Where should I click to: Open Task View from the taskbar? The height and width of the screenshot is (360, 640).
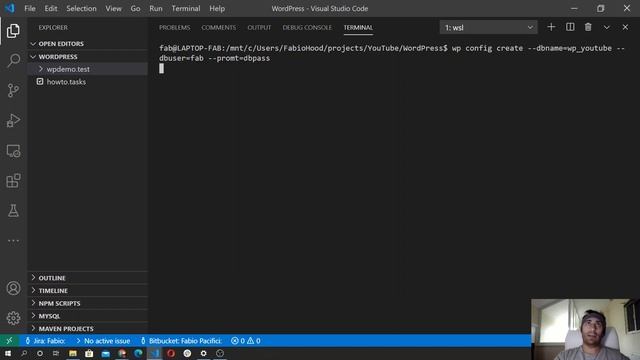pos(56,353)
